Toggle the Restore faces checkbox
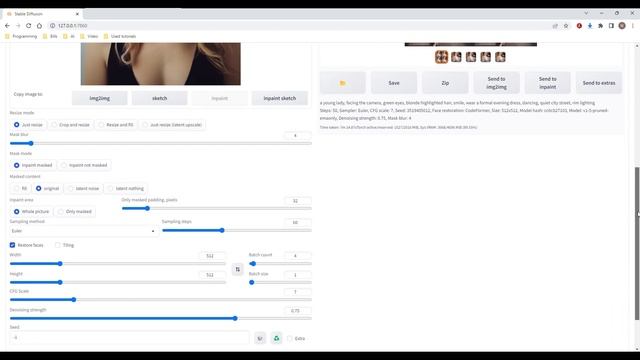This screenshot has height=360, width=640. point(13,245)
